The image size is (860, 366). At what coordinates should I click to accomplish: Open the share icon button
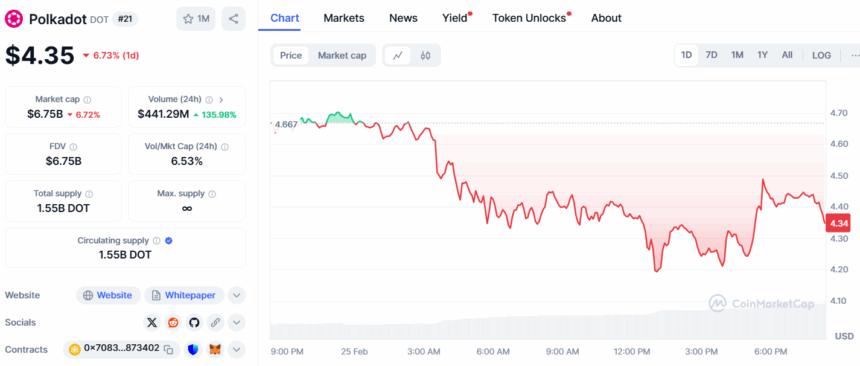pyautogui.click(x=234, y=19)
